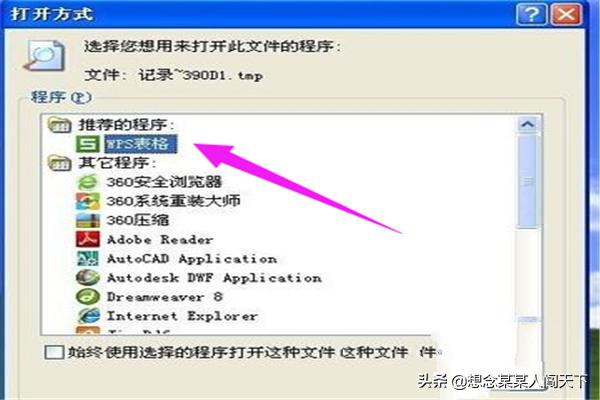
Task: Choose WPS表格 highlighted program entry
Action: click(x=140, y=144)
